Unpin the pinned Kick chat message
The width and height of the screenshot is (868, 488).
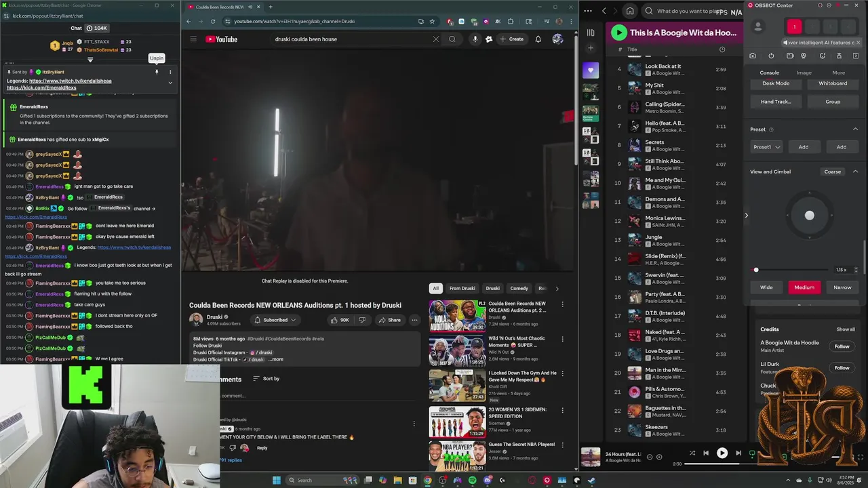(157, 72)
